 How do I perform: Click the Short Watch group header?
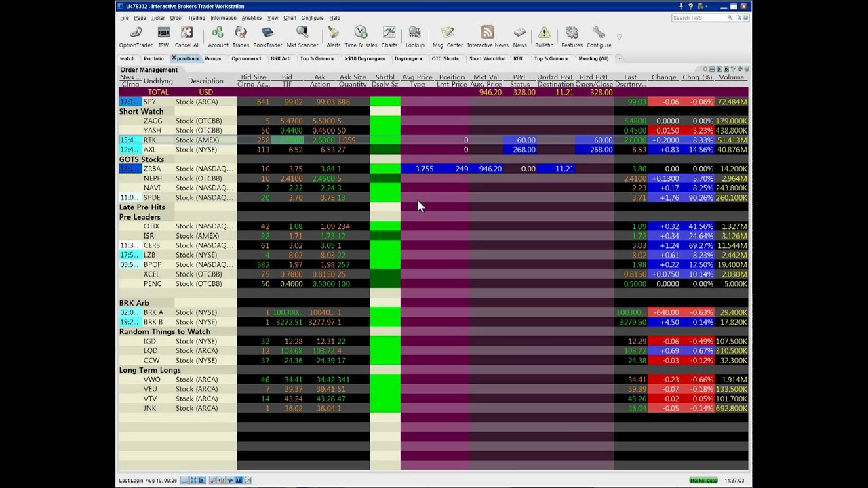(141, 111)
